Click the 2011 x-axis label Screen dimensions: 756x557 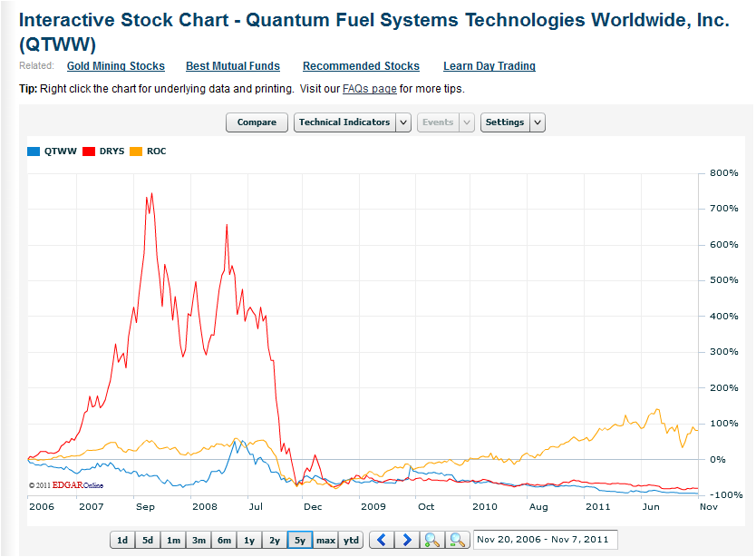point(598,507)
